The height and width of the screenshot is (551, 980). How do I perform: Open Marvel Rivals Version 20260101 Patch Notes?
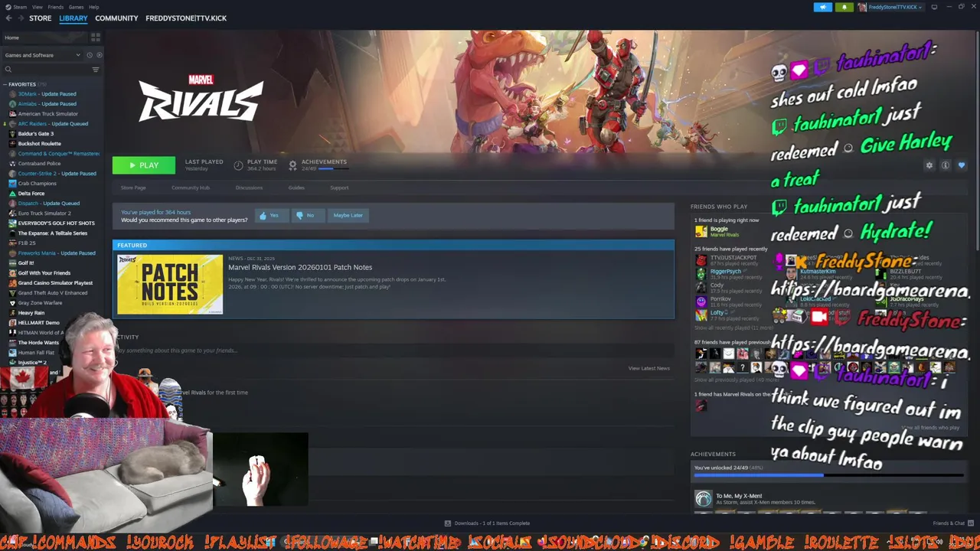point(300,267)
